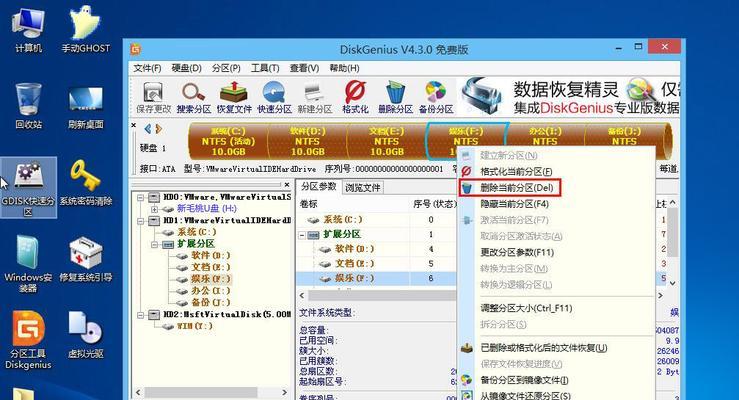
Task: Select 系统(C:) in the left tree
Action: pos(197,232)
